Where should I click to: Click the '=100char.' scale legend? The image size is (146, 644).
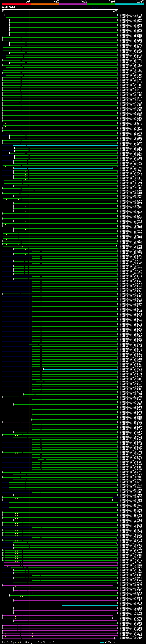111,642
